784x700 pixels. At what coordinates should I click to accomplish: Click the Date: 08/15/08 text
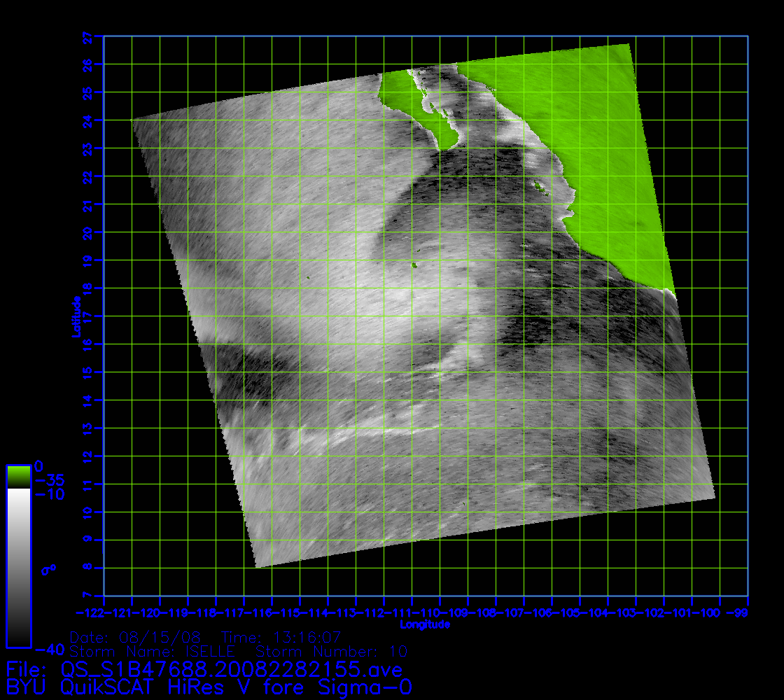tap(136, 638)
